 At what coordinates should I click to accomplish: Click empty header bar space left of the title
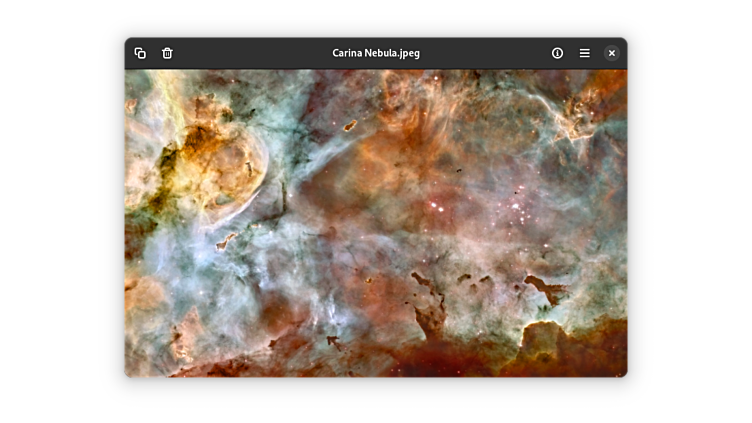click(250, 53)
